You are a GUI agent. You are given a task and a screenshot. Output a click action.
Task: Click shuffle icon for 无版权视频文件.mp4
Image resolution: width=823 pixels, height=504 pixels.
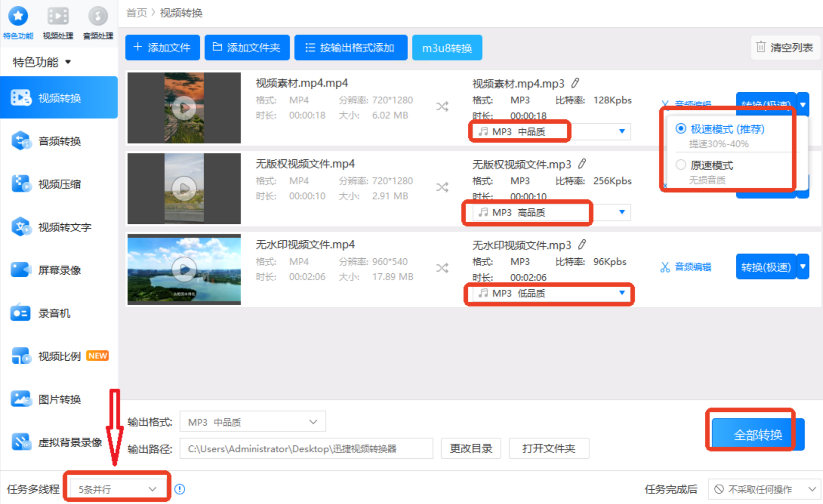point(442,187)
